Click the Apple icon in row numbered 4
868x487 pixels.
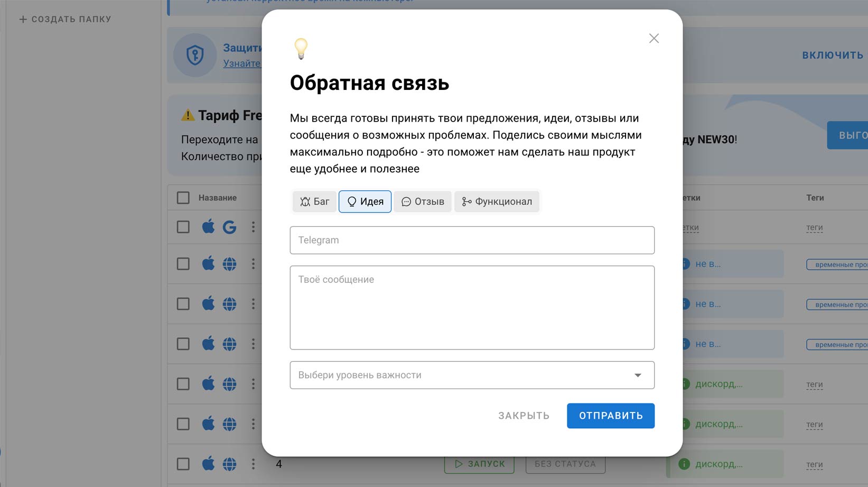click(208, 464)
